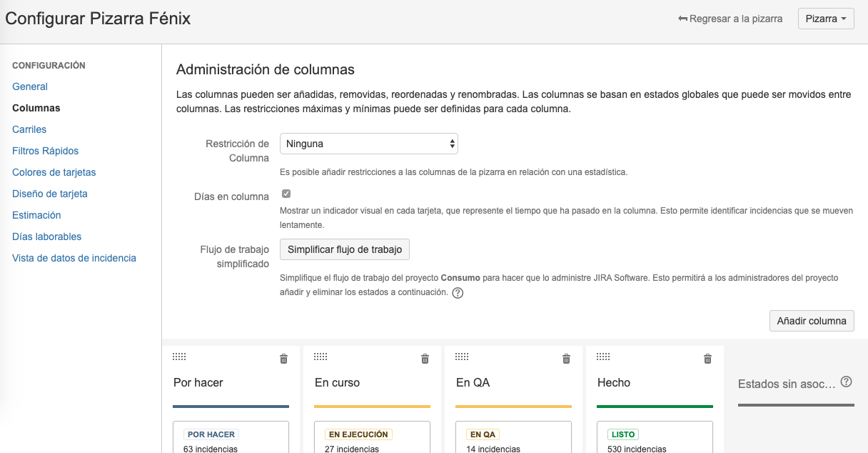
Task: Select the EN QA status lozenge
Action: [x=484, y=434]
